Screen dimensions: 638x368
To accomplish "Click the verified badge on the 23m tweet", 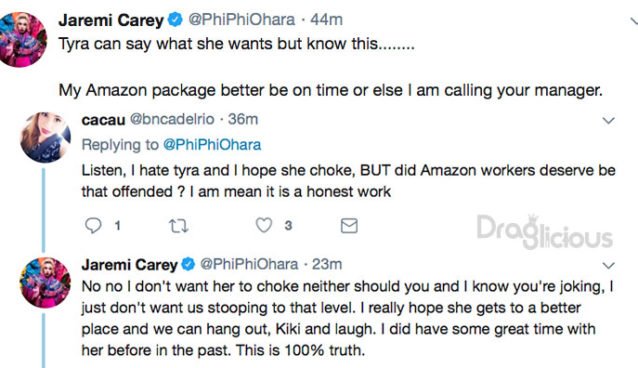I will 188,264.
